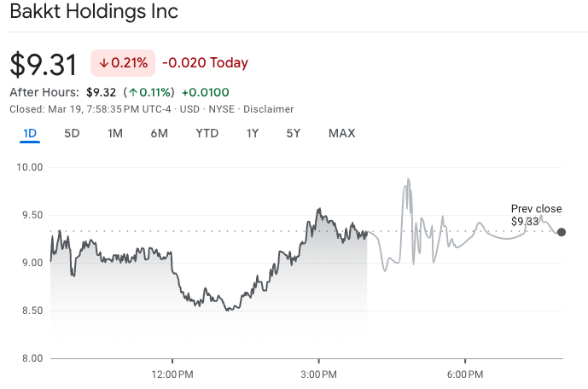This screenshot has height=389, width=588.
Task: Open the 6M chart view
Action: click(x=159, y=133)
